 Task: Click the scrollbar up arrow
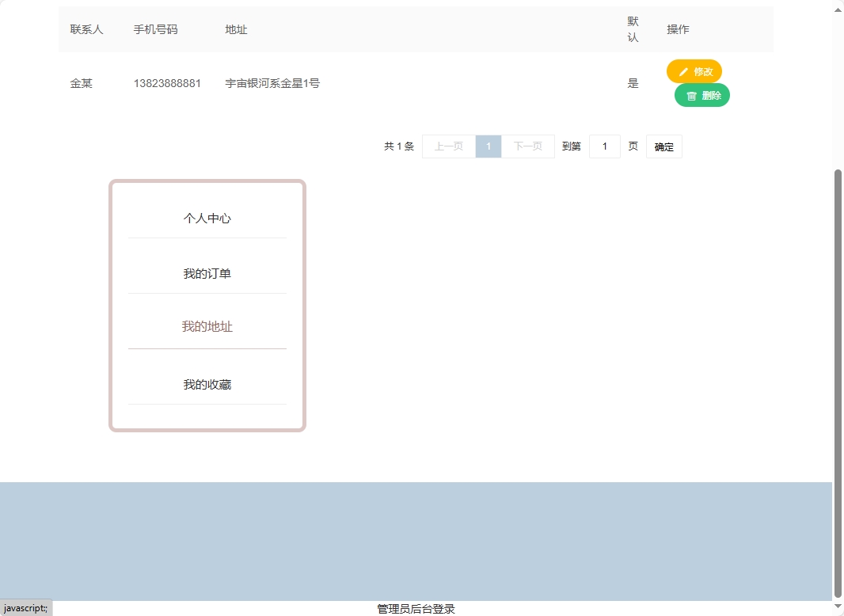[838, 9]
